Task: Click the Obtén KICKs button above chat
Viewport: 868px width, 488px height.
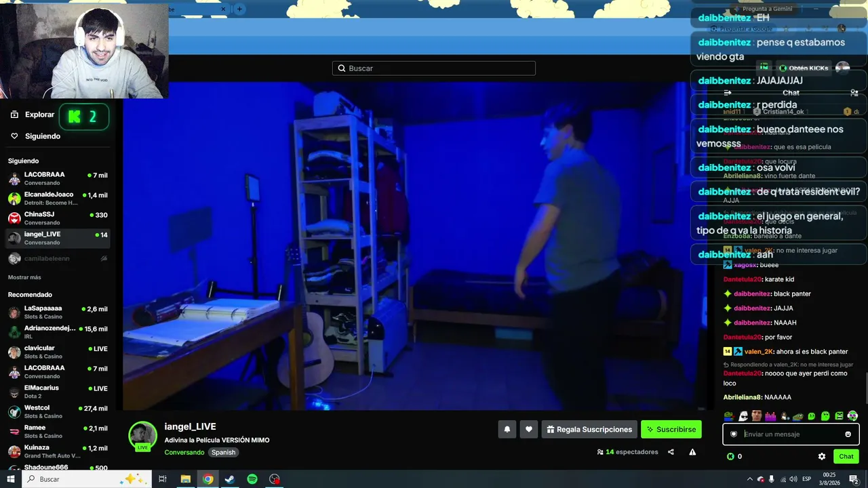Action: click(804, 68)
